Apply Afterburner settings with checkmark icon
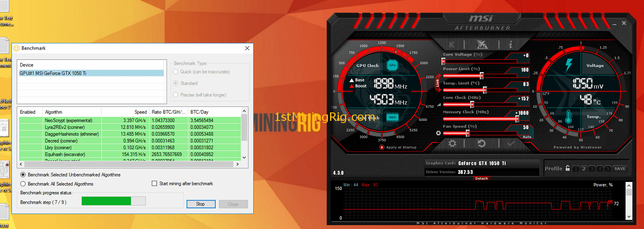The image size is (644, 229). coord(511,143)
